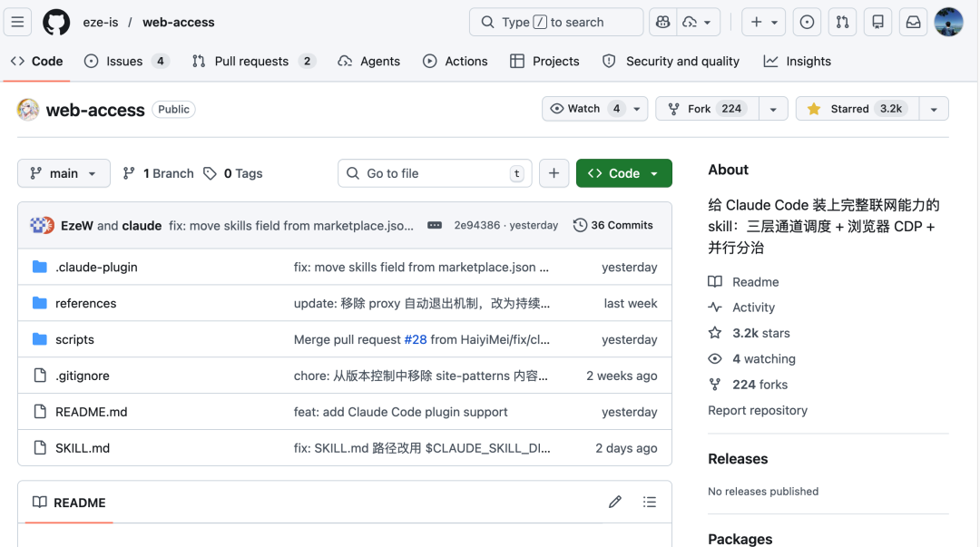Viewport: 980px width, 547px height.
Task: Open the Security and quality tab
Action: [671, 61]
